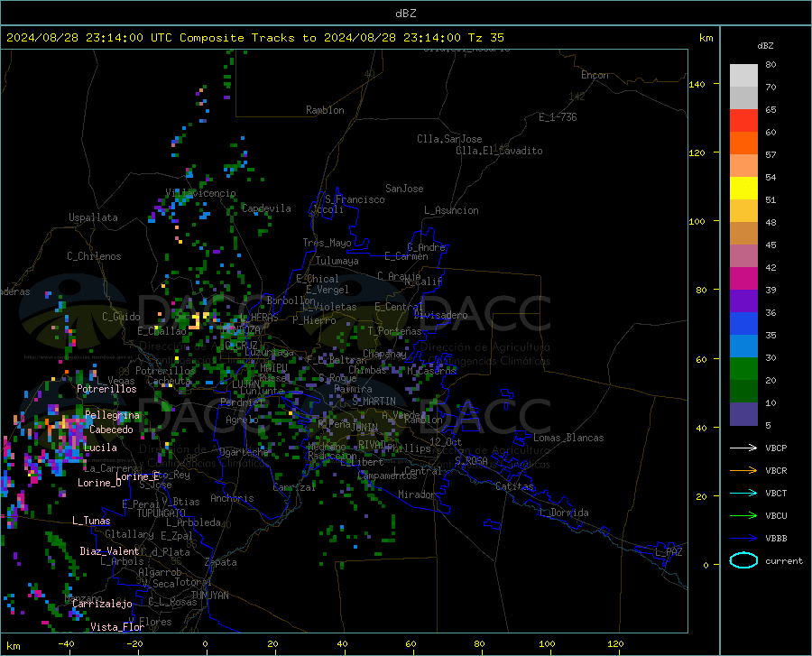Click the 'Villavicencio' map label
This screenshot has height=656, width=812.
[200, 193]
